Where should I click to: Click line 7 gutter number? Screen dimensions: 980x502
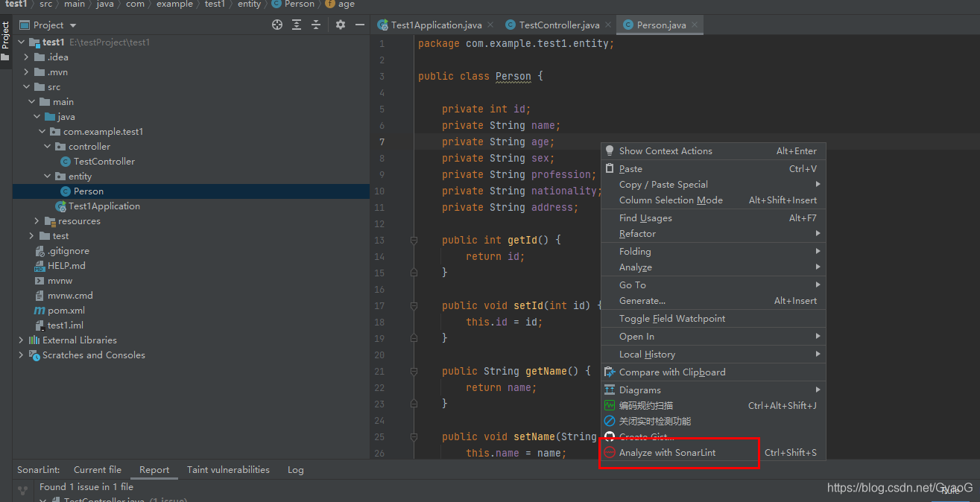[382, 142]
